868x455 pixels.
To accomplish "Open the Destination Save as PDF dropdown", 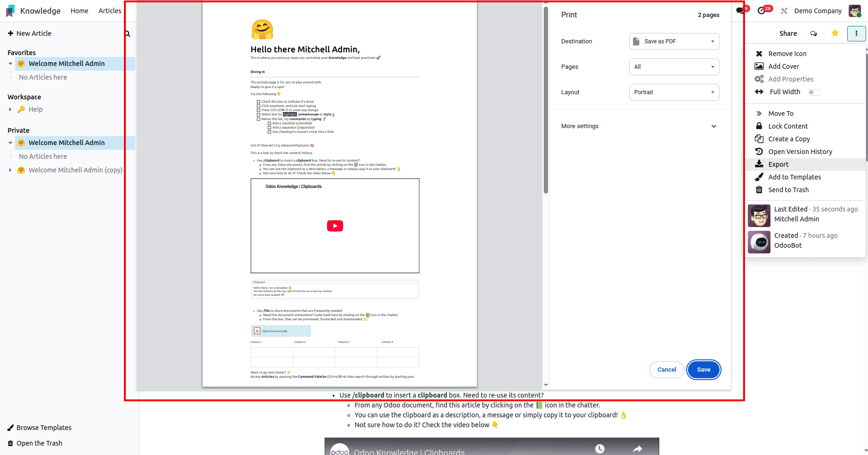I will (674, 41).
